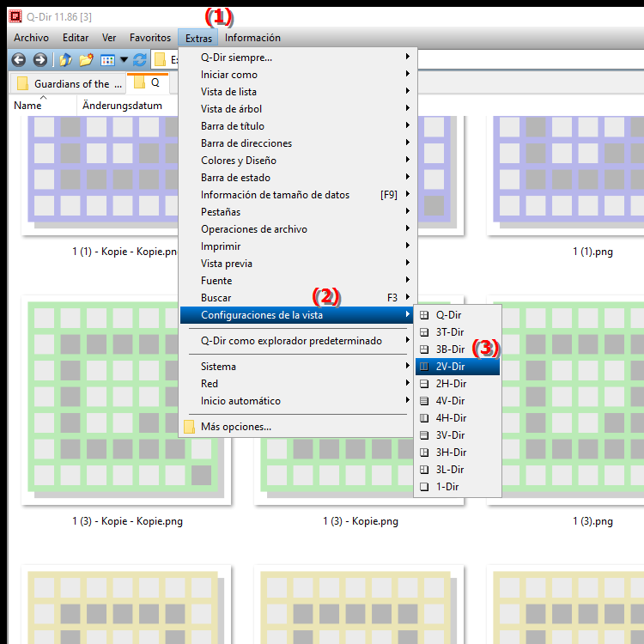Click the Forward navigation arrow
Image resolution: width=644 pixels, height=644 pixels.
pos(39,60)
